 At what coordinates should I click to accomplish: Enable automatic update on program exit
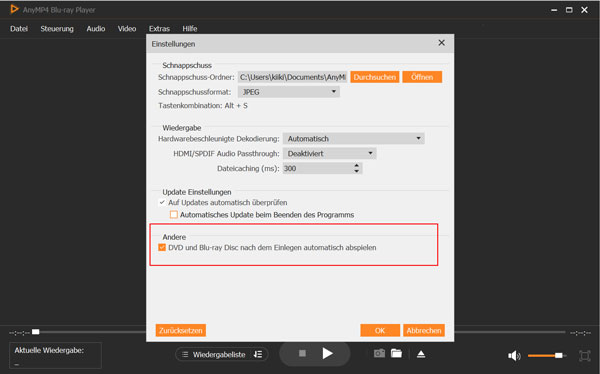pyautogui.click(x=174, y=214)
